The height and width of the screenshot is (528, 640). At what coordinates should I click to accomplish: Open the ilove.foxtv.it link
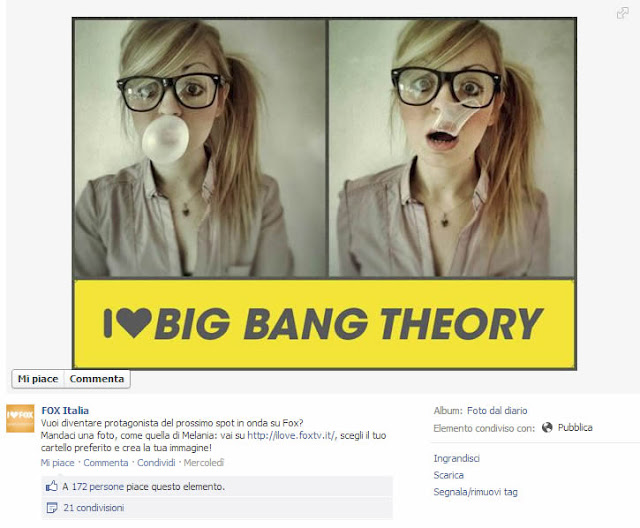pos(292,435)
